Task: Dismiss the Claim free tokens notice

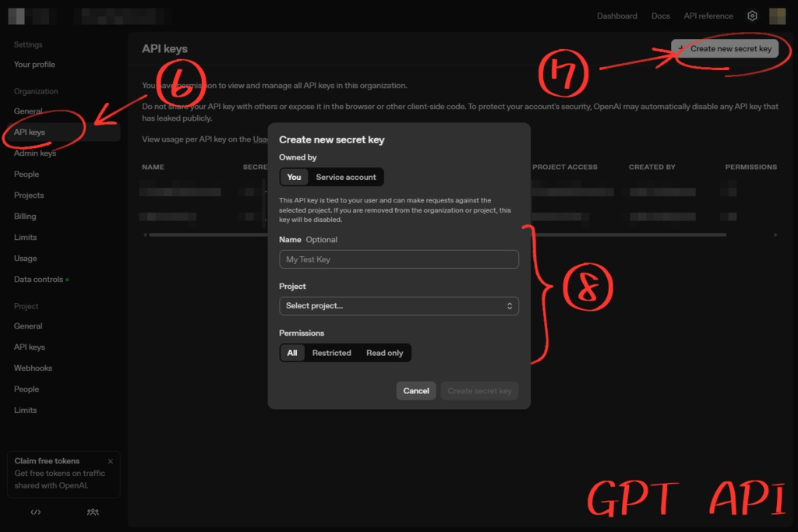Action: pyautogui.click(x=111, y=460)
